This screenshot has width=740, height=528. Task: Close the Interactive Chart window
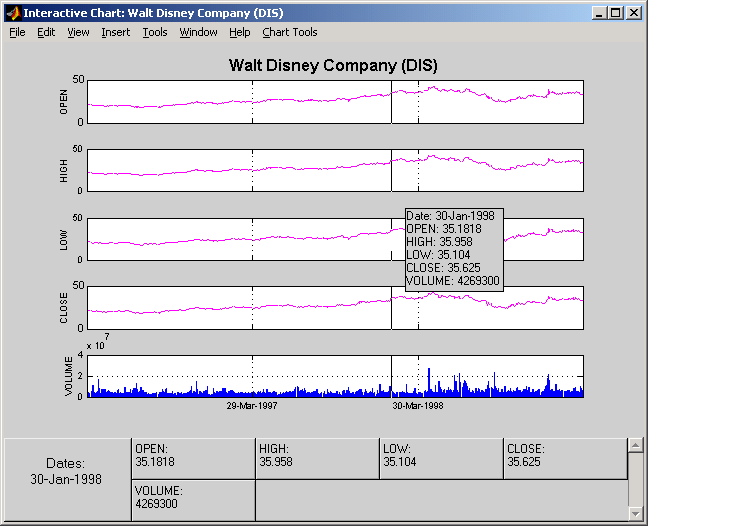click(634, 13)
